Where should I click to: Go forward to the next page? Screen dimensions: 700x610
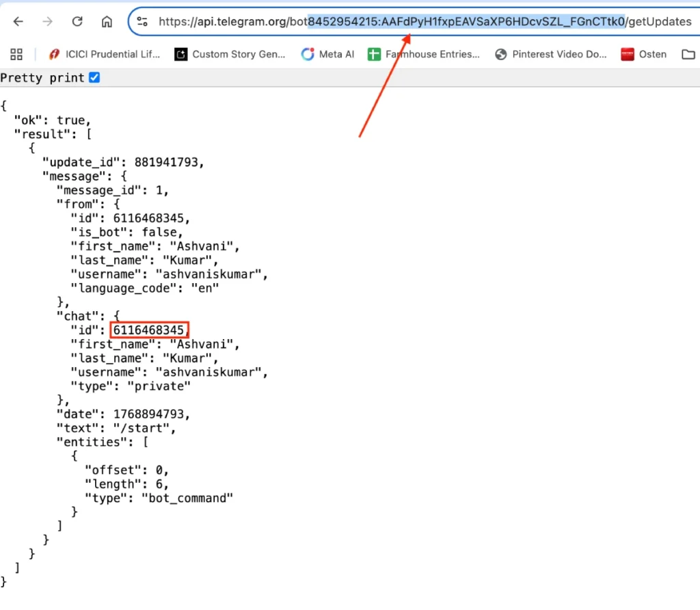click(47, 21)
